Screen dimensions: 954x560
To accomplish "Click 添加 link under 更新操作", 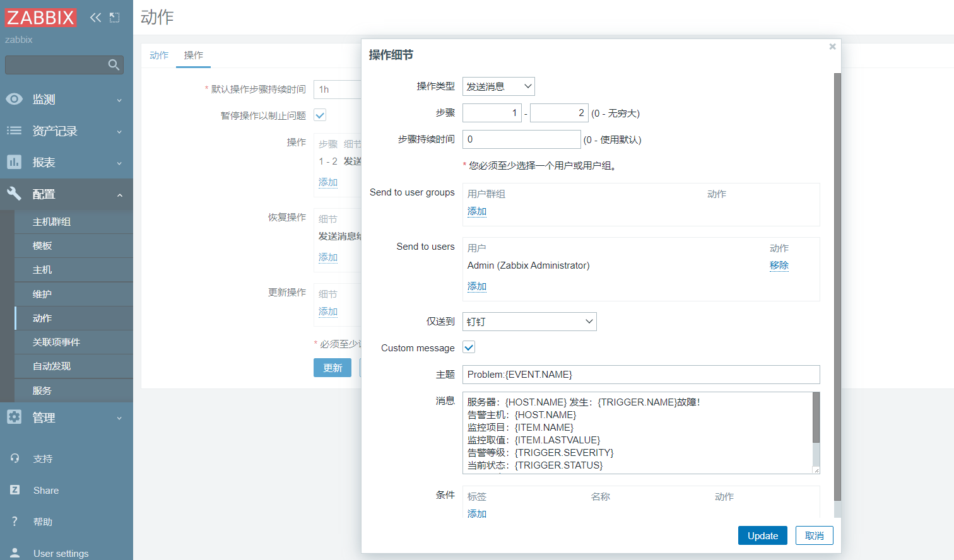I will click(328, 312).
